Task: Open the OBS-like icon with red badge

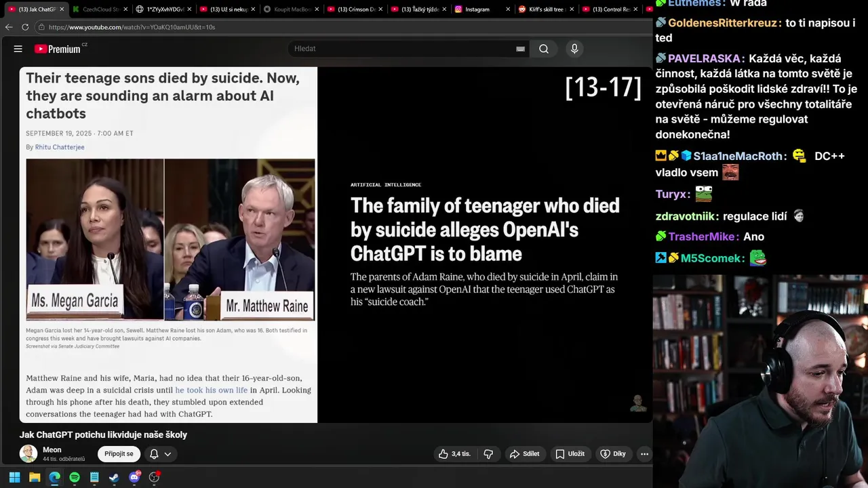Action: pos(154,477)
